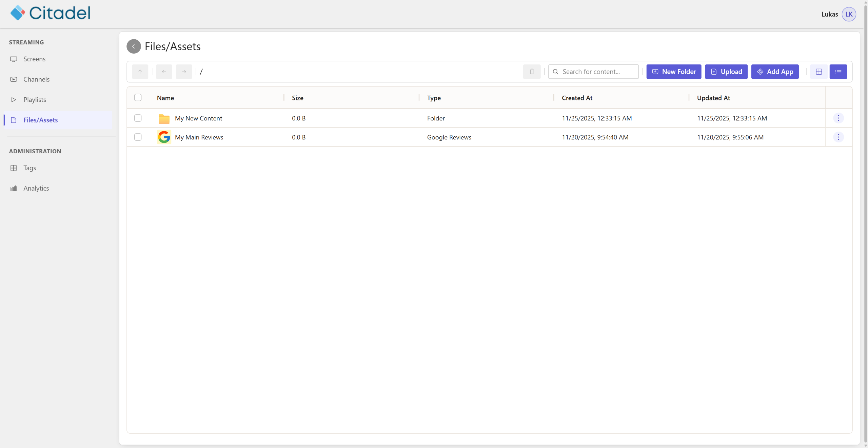The width and height of the screenshot is (868, 448).
Task: Select the My New Content row checkbox
Action: tap(138, 118)
